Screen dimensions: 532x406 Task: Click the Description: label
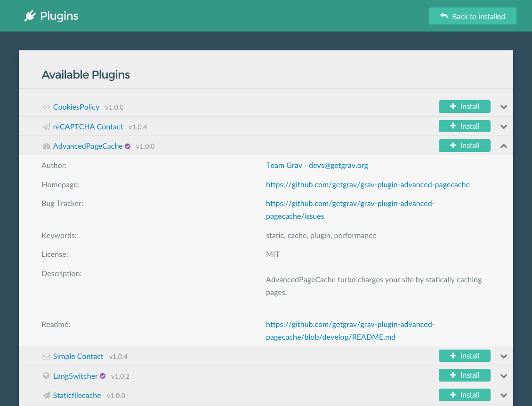[62, 273]
